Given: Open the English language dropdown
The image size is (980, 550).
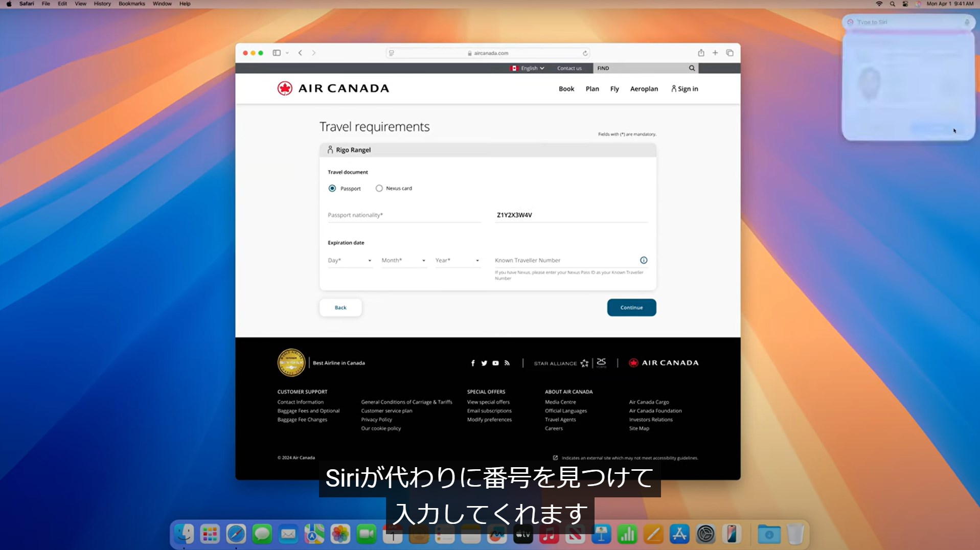Looking at the screenshot, I should pyautogui.click(x=528, y=68).
